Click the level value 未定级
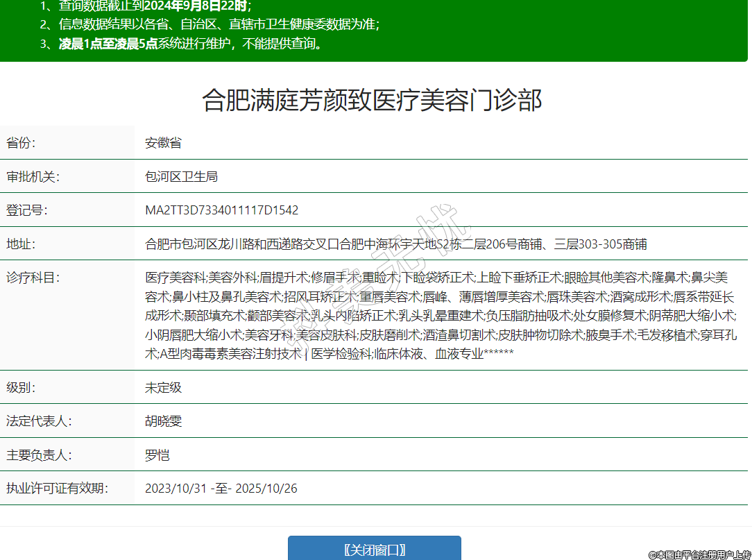 point(163,387)
